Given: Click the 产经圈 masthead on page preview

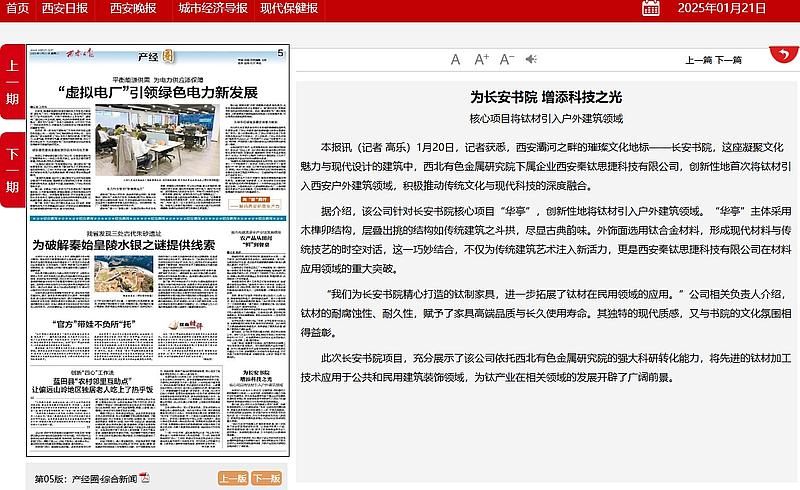Looking at the screenshot, I should [x=156, y=56].
